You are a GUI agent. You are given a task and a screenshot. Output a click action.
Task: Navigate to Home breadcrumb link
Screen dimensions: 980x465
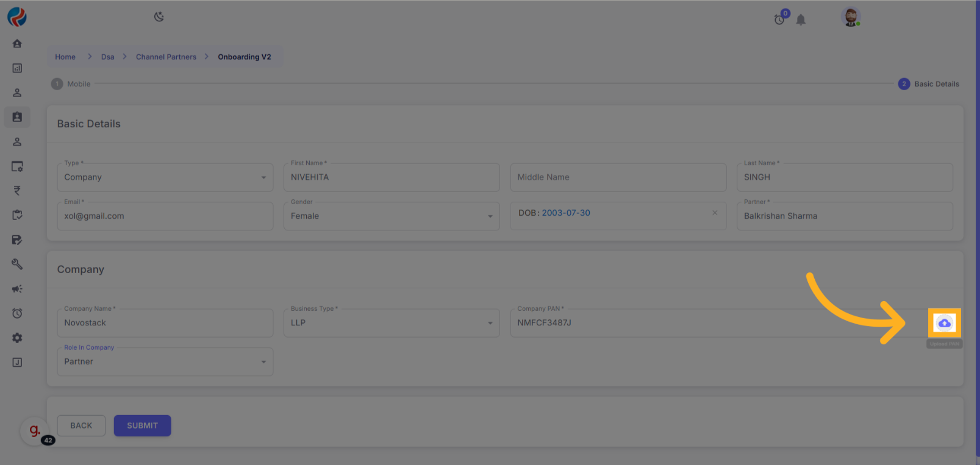(65, 57)
